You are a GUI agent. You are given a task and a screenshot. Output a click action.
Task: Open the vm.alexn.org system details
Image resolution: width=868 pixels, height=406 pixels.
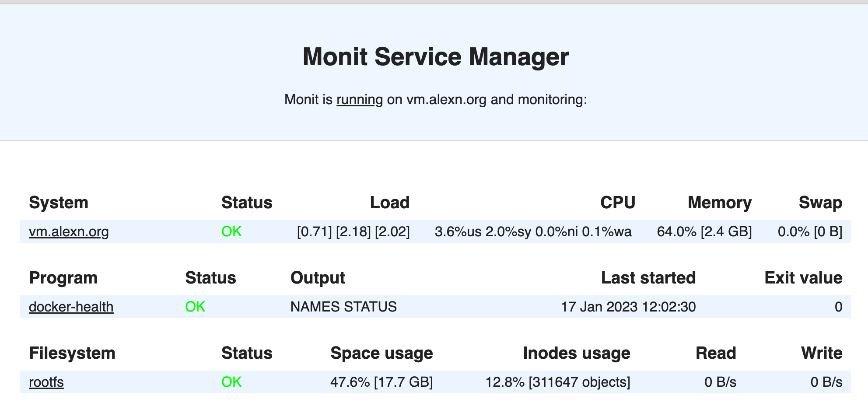[x=68, y=232]
